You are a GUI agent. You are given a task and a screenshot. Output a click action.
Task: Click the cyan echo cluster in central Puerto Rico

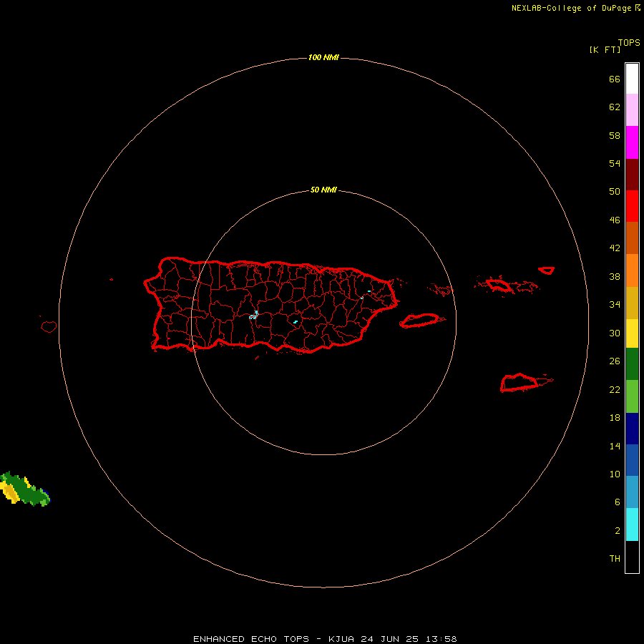[254, 316]
